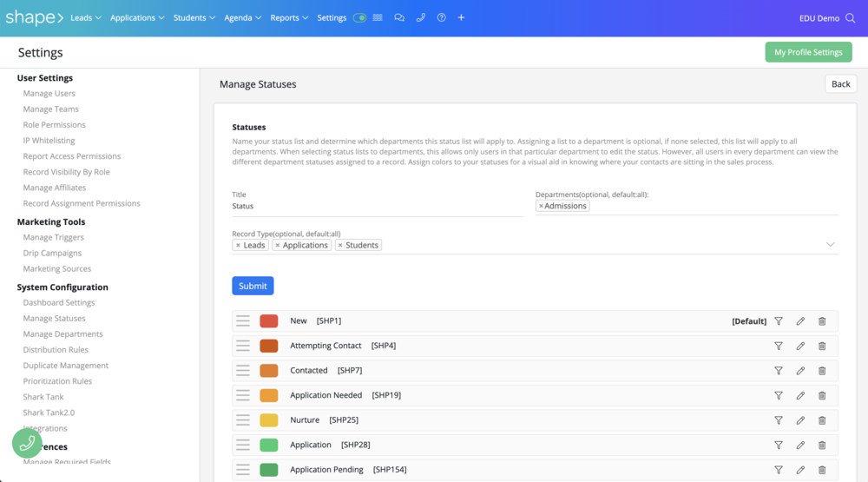
Task: Open the Agenda menu dropdown
Action: [242, 17]
